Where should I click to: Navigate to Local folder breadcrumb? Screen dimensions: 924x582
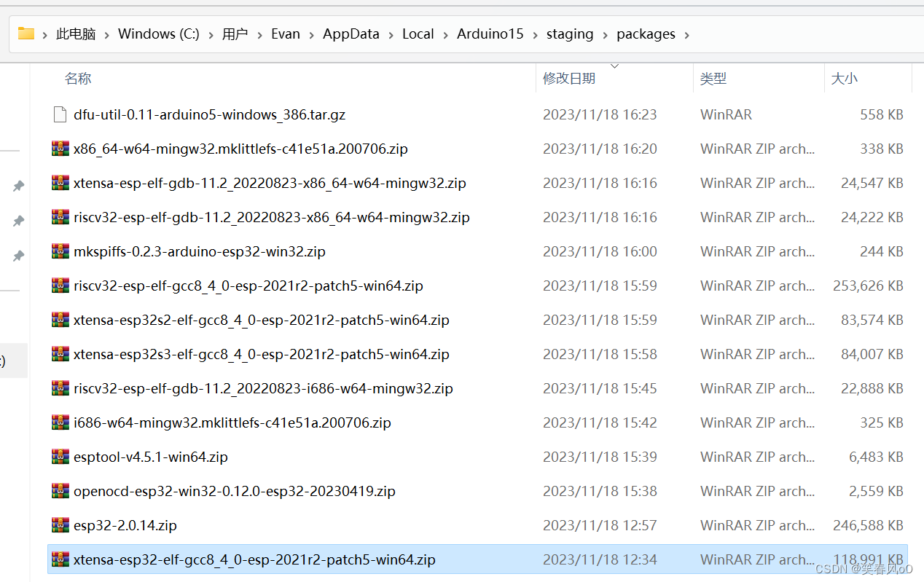click(418, 34)
